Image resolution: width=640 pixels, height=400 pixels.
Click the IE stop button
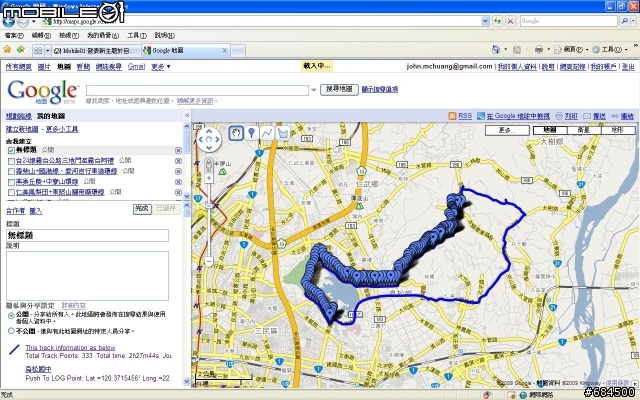tap(510, 21)
